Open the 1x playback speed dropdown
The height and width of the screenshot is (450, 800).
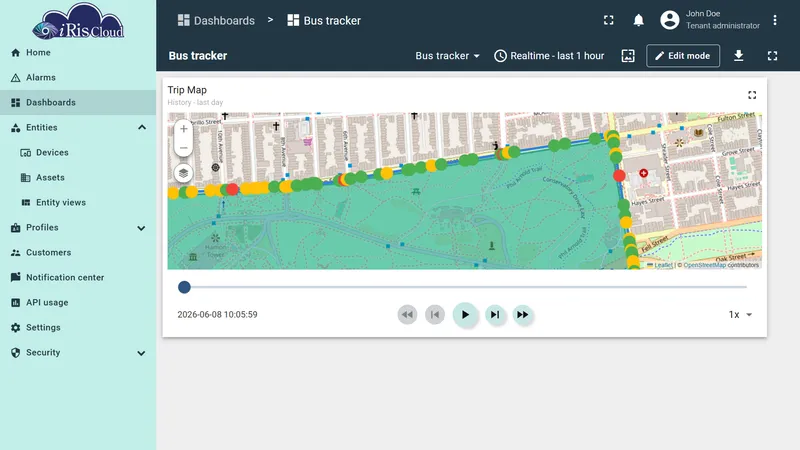pyautogui.click(x=740, y=315)
